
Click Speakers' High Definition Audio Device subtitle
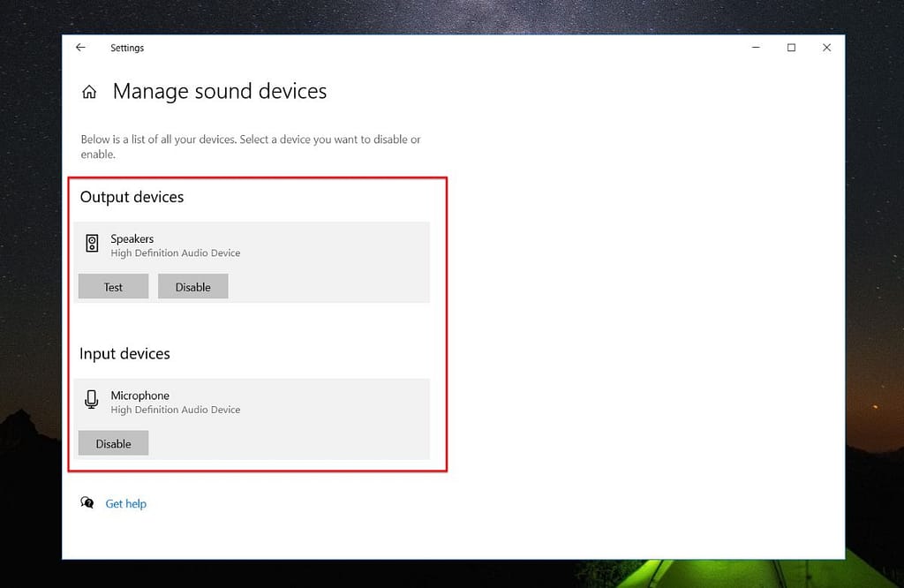pyautogui.click(x=176, y=253)
